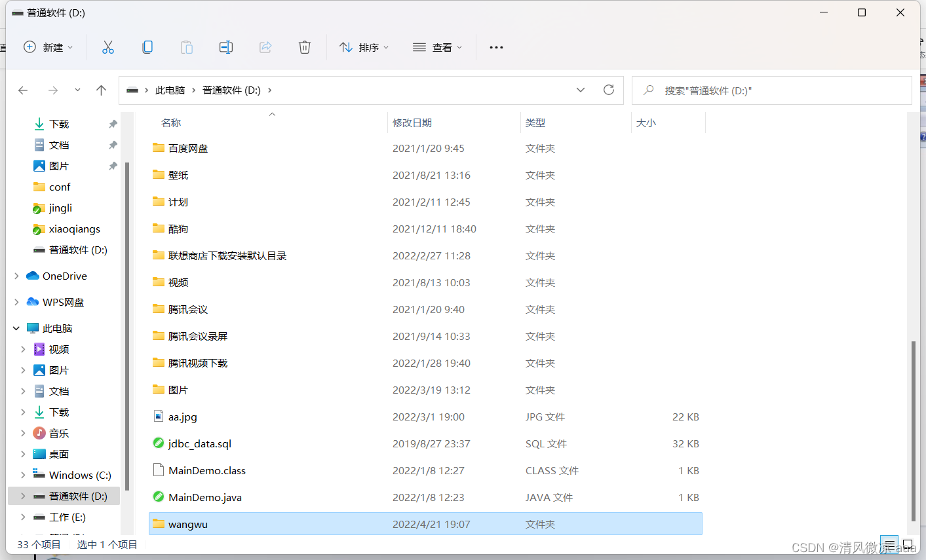Click the MainDemo.class file icon
The width and height of the screenshot is (926, 560).
pos(158,470)
